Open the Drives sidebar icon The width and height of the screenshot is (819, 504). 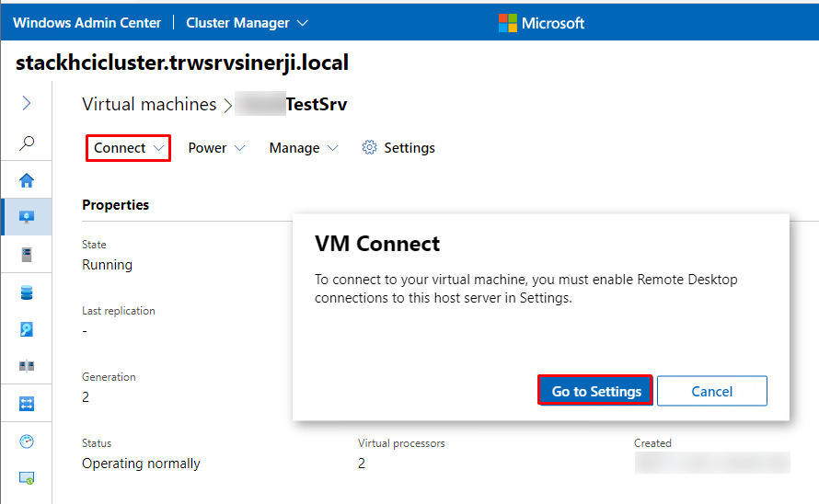(27, 329)
